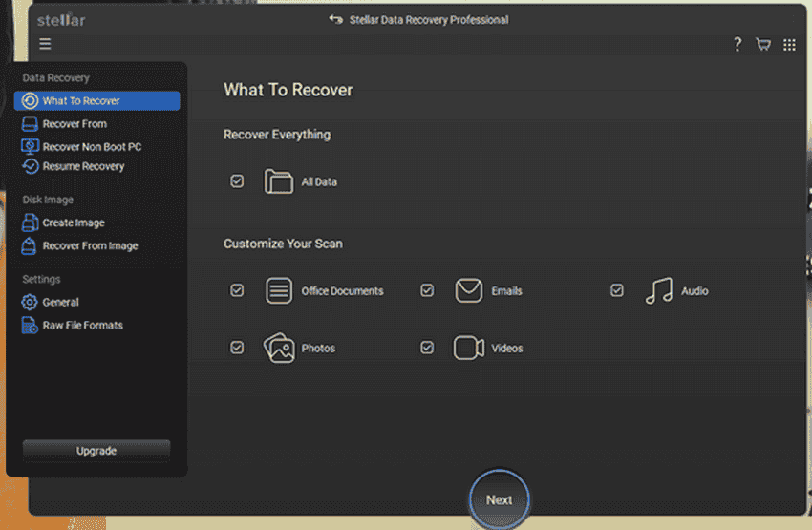Click the Emails envelope icon
The height and width of the screenshot is (530, 812).
click(468, 291)
